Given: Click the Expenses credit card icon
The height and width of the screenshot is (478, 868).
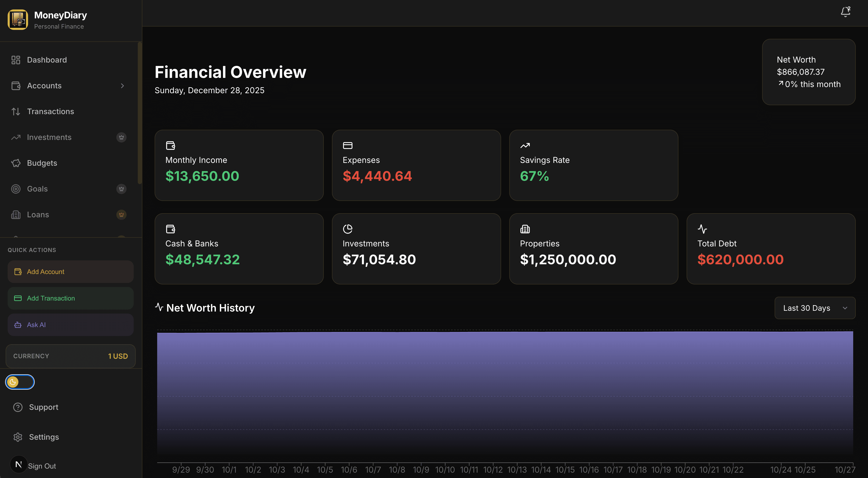Looking at the screenshot, I should pyautogui.click(x=348, y=145).
